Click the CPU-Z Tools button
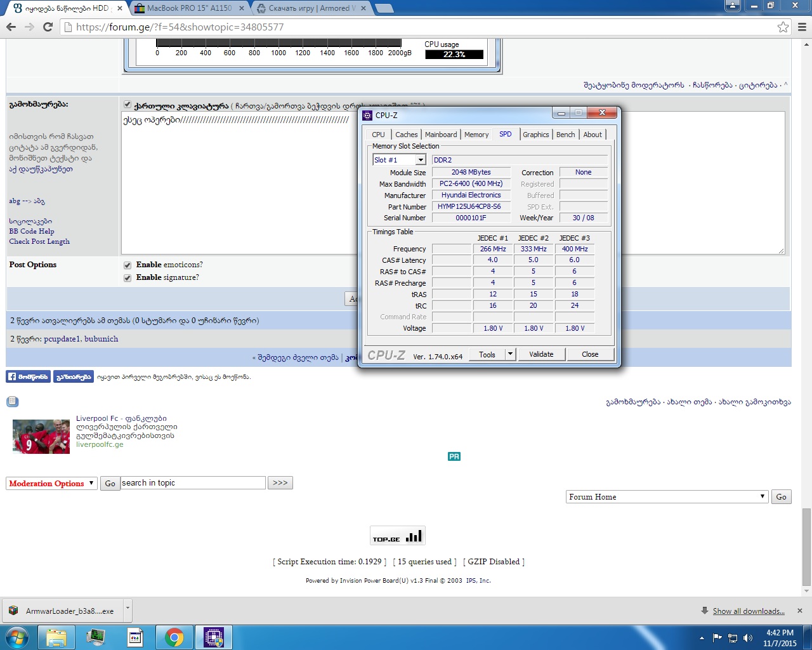Viewport: 812px width, 650px height. click(487, 354)
